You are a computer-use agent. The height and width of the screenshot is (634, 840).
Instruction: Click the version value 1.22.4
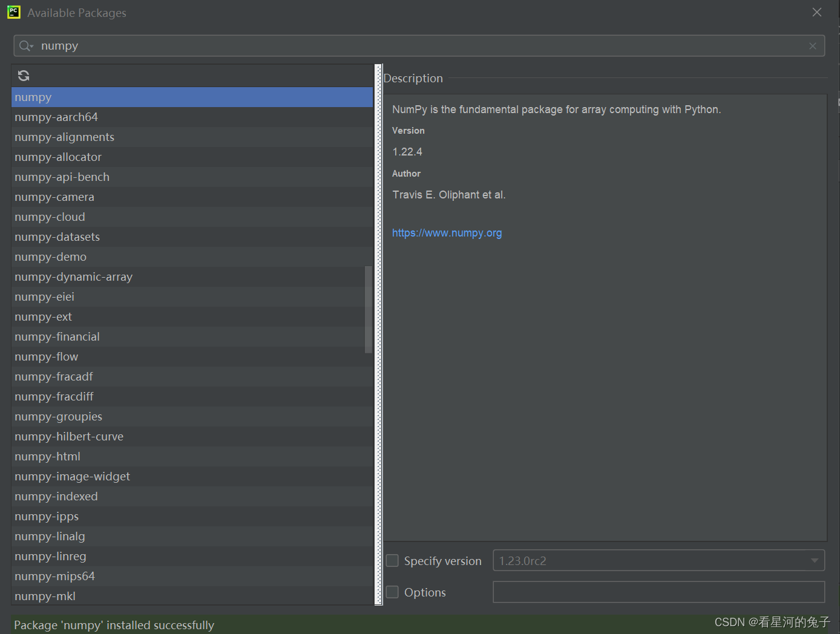pos(407,152)
